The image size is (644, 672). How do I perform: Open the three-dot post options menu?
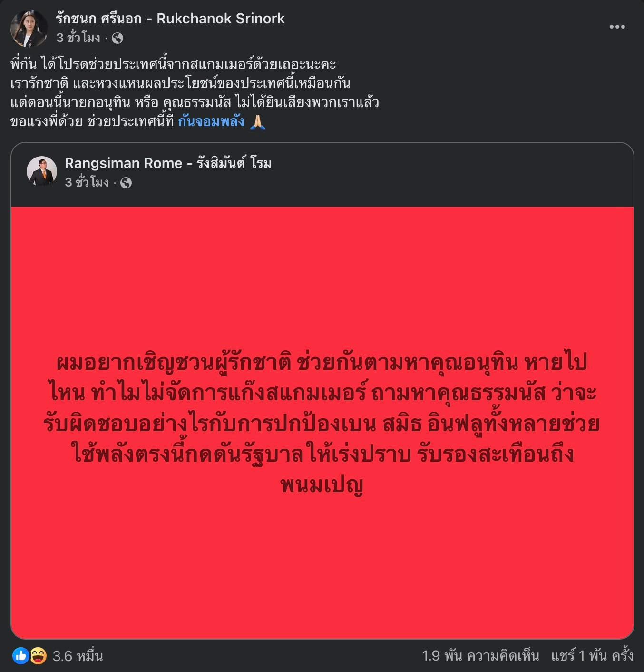coord(617,27)
